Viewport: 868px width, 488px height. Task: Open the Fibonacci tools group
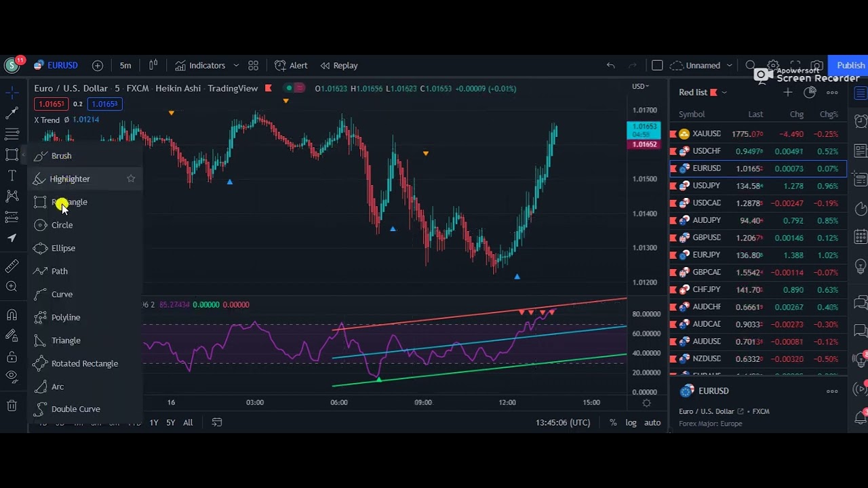click(x=12, y=134)
